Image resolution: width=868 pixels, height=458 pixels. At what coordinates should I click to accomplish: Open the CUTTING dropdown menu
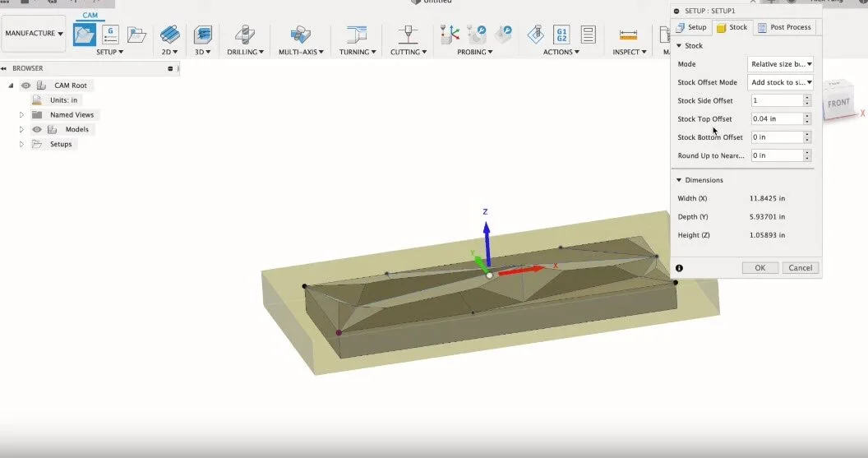[x=409, y=52]
